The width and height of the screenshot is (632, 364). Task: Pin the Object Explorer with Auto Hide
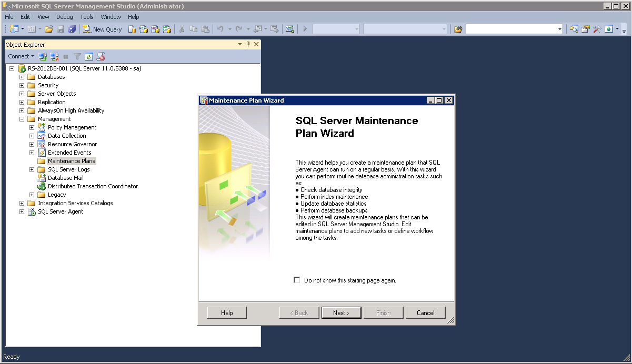[248, 45]
